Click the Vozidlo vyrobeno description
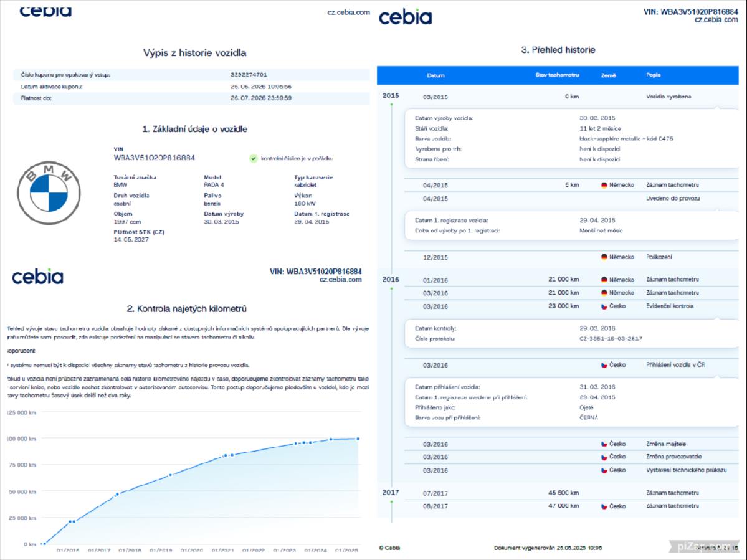Image resolution: width=747 pixels, height=560 pixels. click(x=668, y=96)
